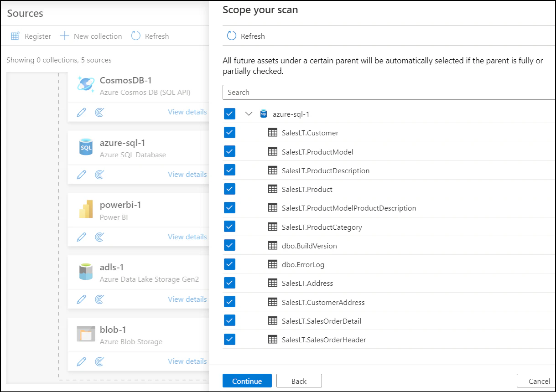This screenshot has height=392, width=556.
Task: Click the Register grid icon
Action: click(x=15, y=36)
